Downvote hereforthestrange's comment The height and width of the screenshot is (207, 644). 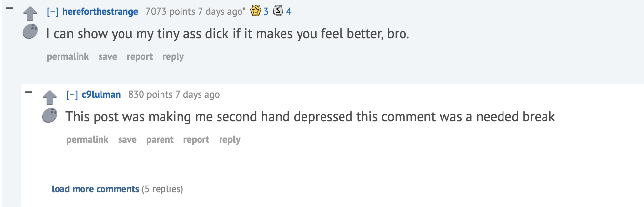click(30, 32)
